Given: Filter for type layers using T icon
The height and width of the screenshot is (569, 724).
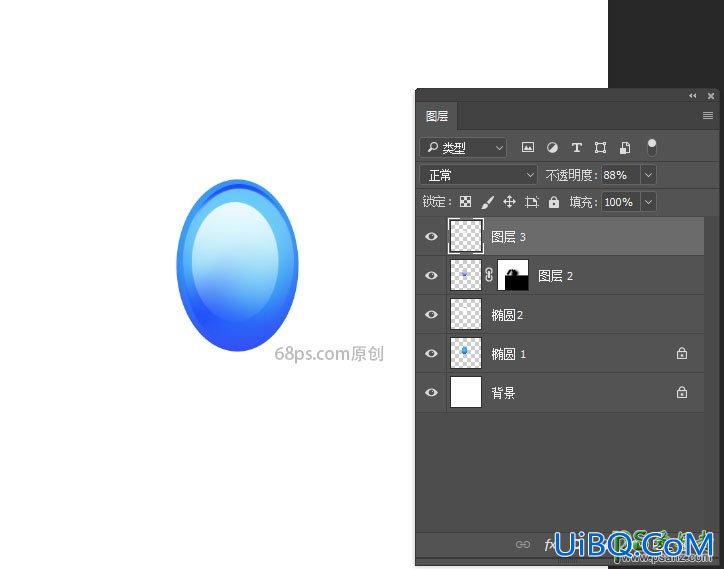Looking at the screenshot, I should [576, 148].
